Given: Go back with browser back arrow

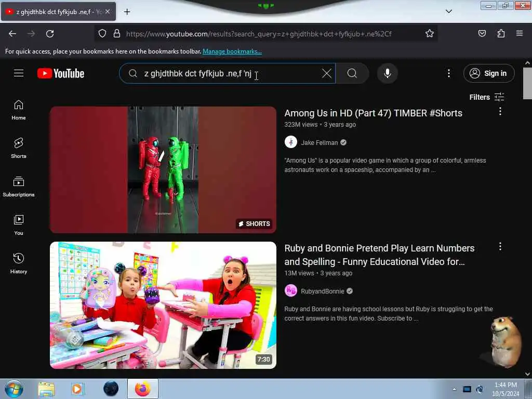Looking at the screenshot, I should click(x=12, y=34).
